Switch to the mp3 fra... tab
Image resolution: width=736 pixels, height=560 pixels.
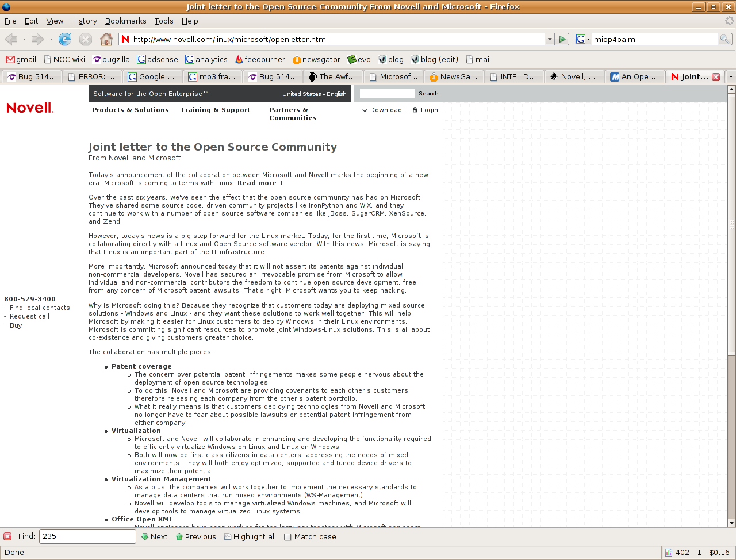coord(213,76)
